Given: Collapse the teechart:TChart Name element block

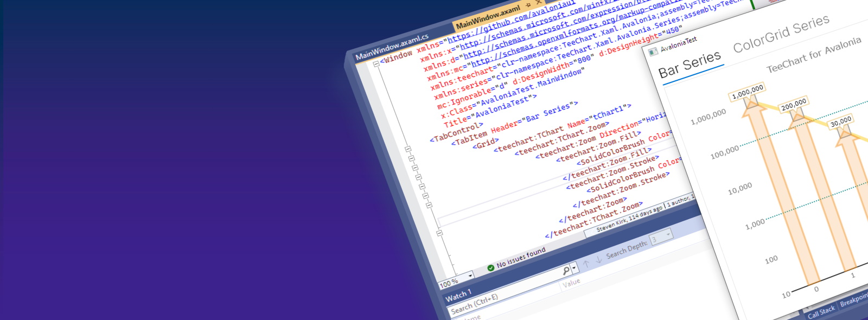Looking at the screenshot, I should tap(418, 177).
